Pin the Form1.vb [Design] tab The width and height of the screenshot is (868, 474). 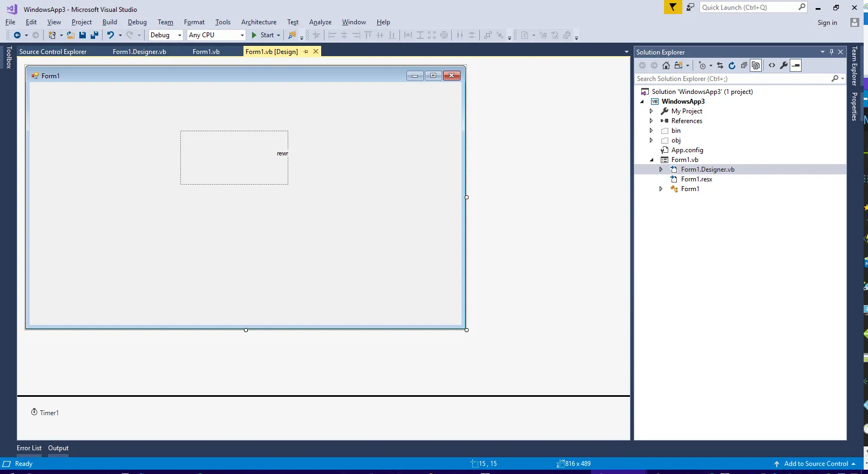tap(306, 51)
